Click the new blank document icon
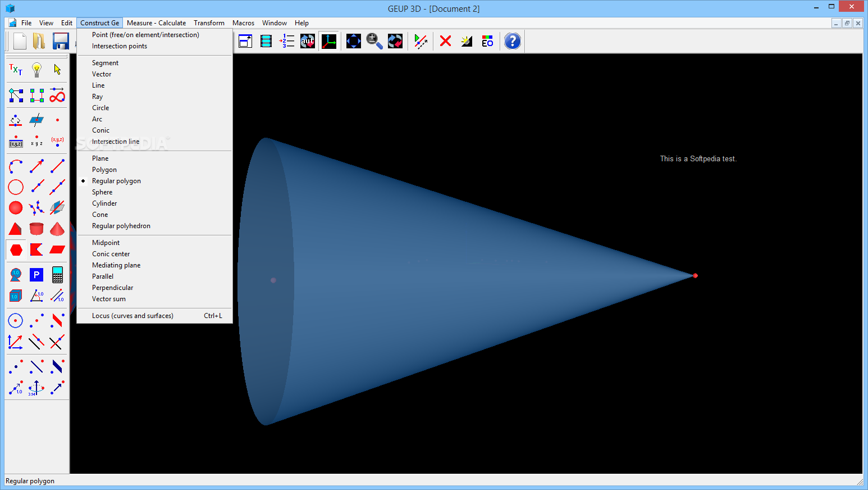The image size is (868, 490). click(20, 41)
